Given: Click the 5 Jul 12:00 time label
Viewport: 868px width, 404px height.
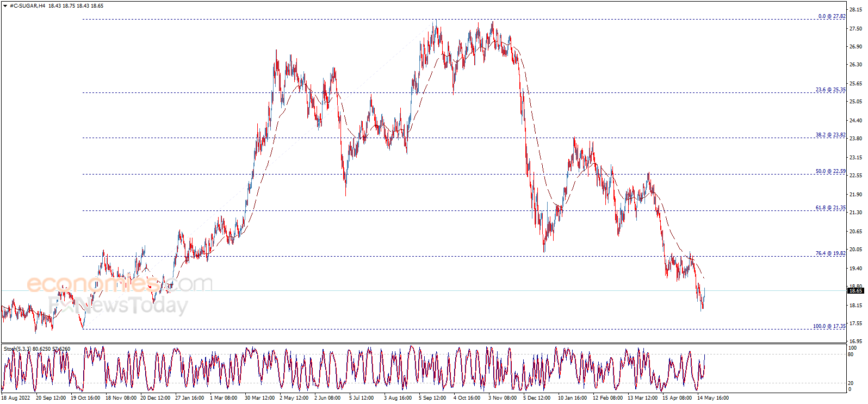Looking at the screenshot, I should [363, 397].
